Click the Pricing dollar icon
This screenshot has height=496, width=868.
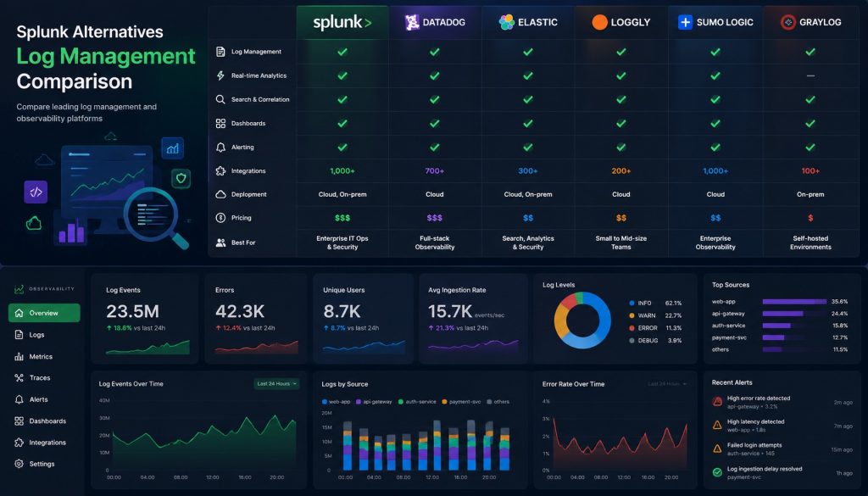pos(220,218)
